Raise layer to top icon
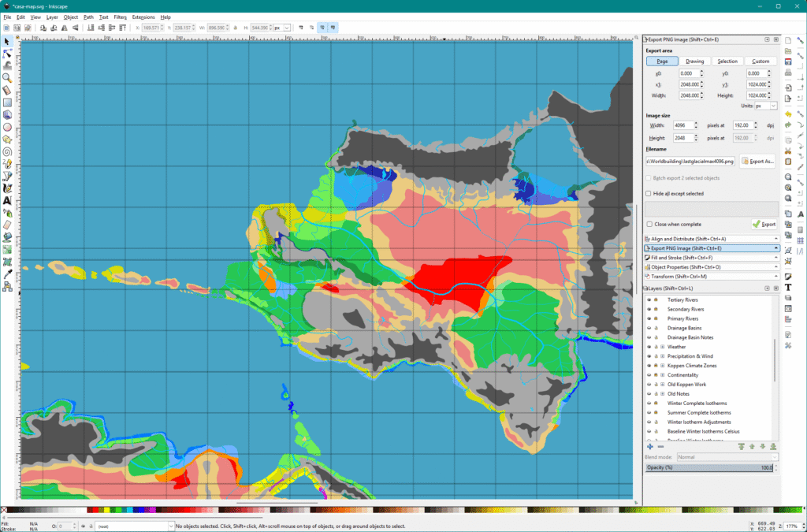Image resolution: width=807 pixels, height=532 pixels. click(741, 447)
